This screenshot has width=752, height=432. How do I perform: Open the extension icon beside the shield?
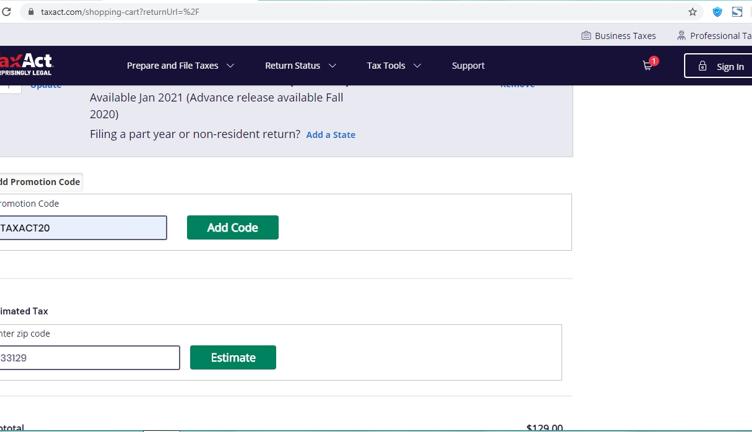(x=737, y=12)
